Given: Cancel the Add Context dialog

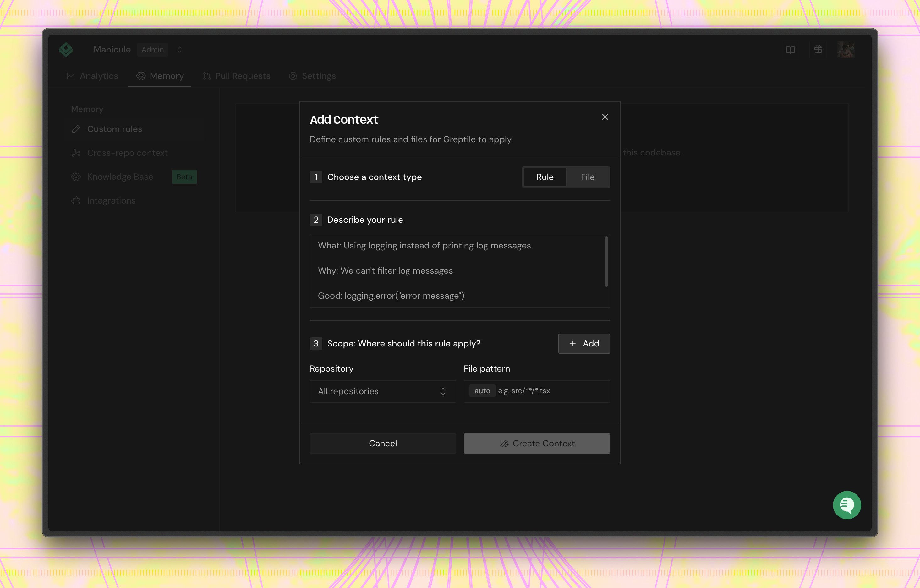Looking at the screenshot, I should click(383, 443).
